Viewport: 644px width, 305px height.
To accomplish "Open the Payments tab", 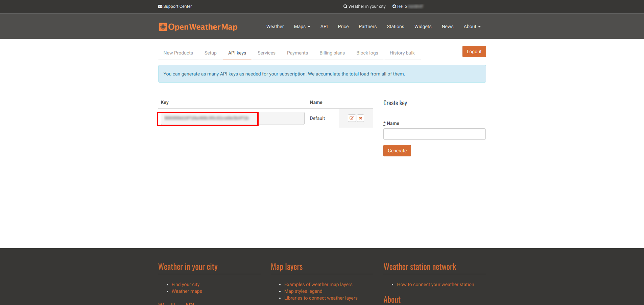I will (x=297, y=53).
